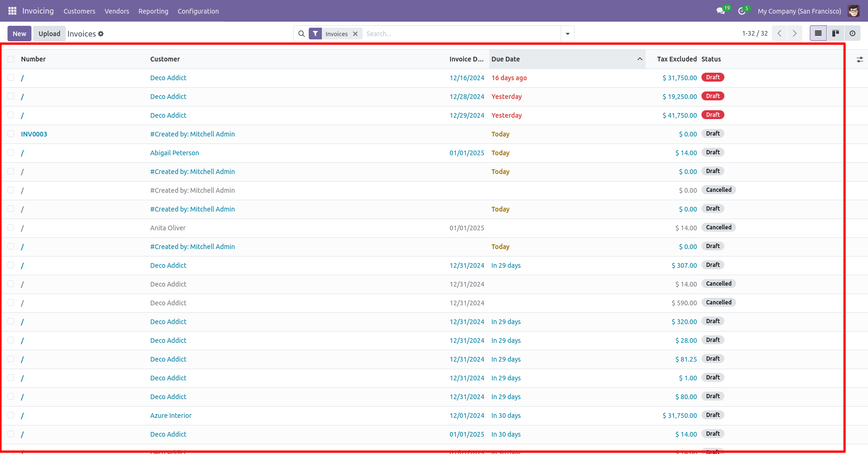
Task: Click the filter funnel icon
Action: click(315, 34)
